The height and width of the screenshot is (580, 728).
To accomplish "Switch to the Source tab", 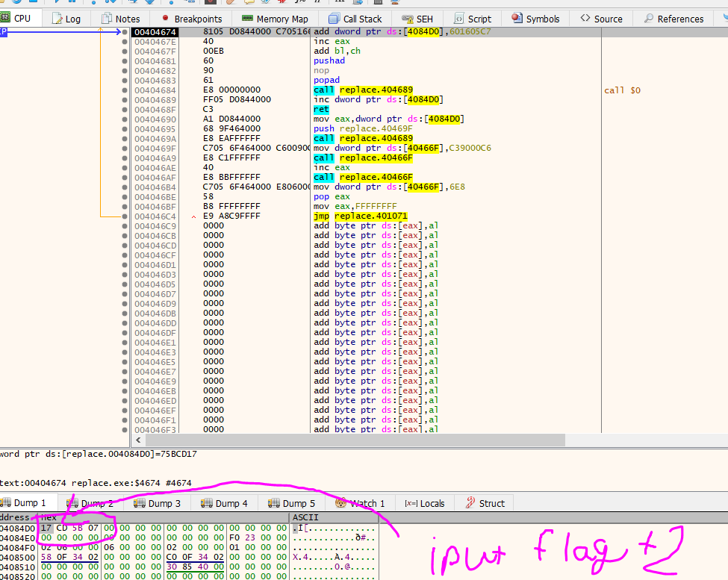I will click(x=601, y=19).
